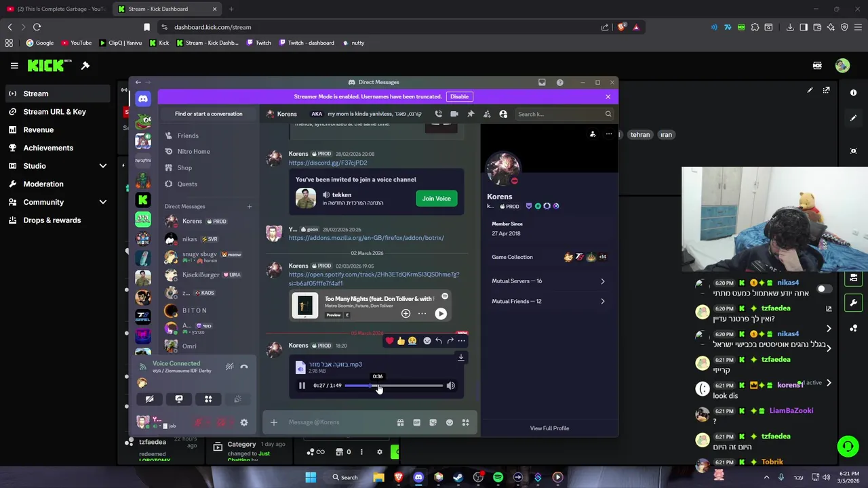Toggle camera in voice panel

(150, 399)
